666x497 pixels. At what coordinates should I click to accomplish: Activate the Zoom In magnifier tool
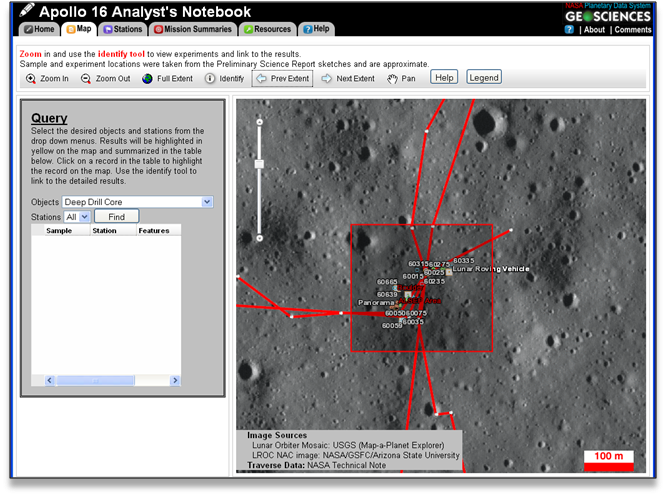(x=48, y=78)
